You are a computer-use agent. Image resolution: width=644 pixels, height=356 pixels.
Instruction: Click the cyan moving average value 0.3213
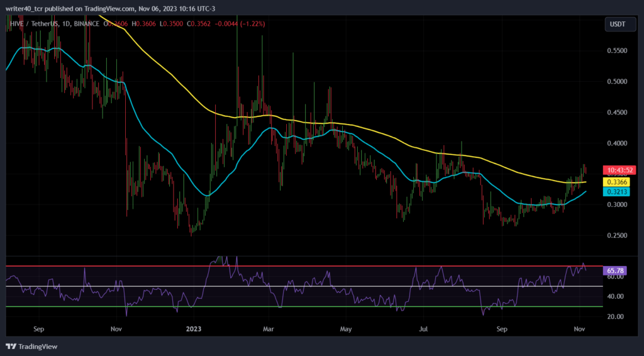(616, 191)
